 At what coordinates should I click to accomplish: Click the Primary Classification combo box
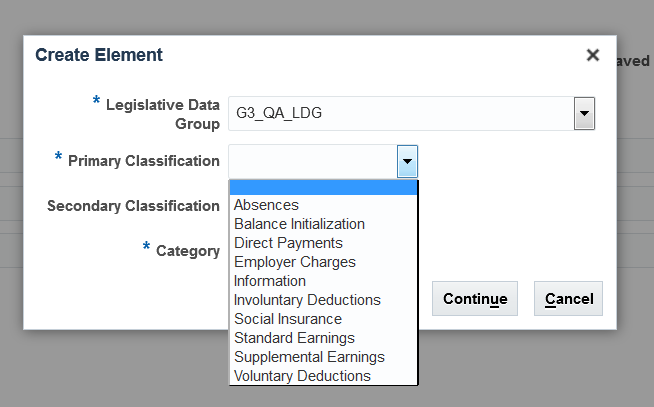313,161
